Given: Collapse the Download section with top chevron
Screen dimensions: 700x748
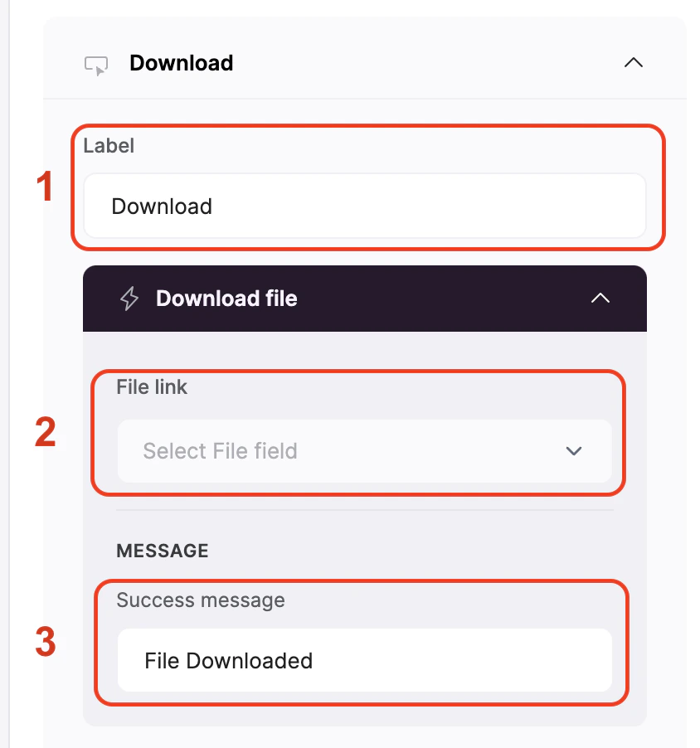Looking at the screenshot, I should (633, 62).
